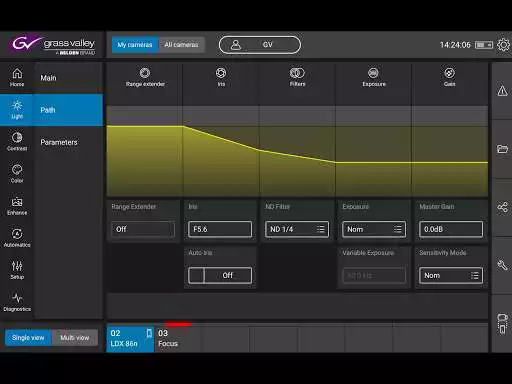The width and height of the screenshot is (512, 384).
Task: Click the GV user profile button
Action: [x=260, y=45]
